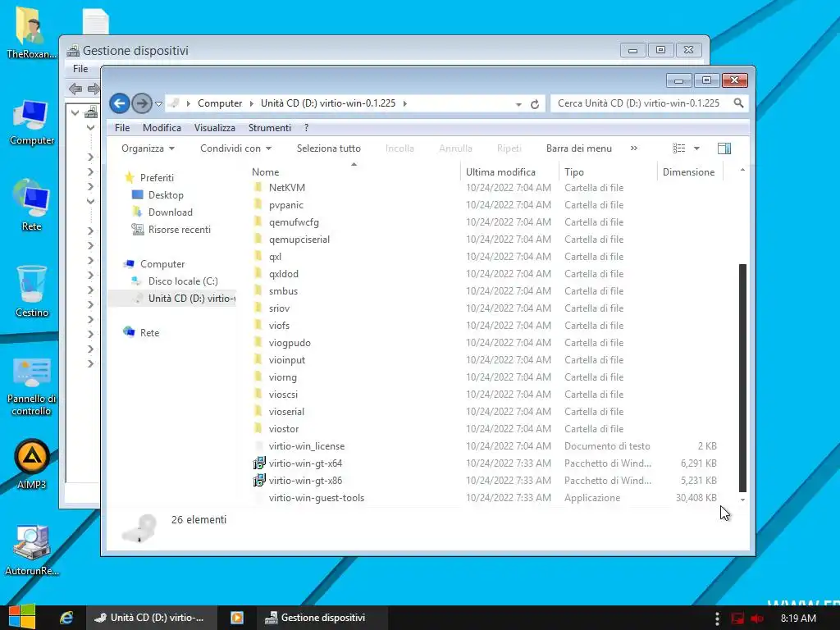Open the File menu in Gestione dispositivi

(x=80, y=69)
